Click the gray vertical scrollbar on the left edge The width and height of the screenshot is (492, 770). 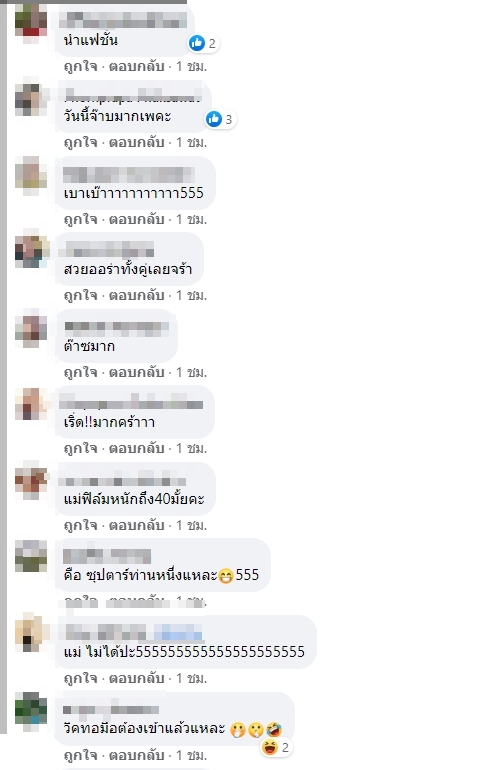click(x=3, y=368)
